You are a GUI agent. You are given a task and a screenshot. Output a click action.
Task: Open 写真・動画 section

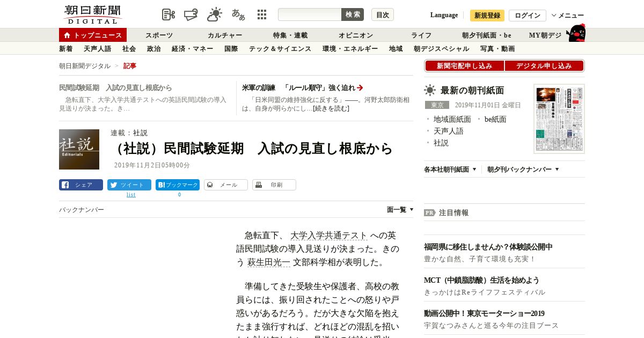tap(497, 49)
